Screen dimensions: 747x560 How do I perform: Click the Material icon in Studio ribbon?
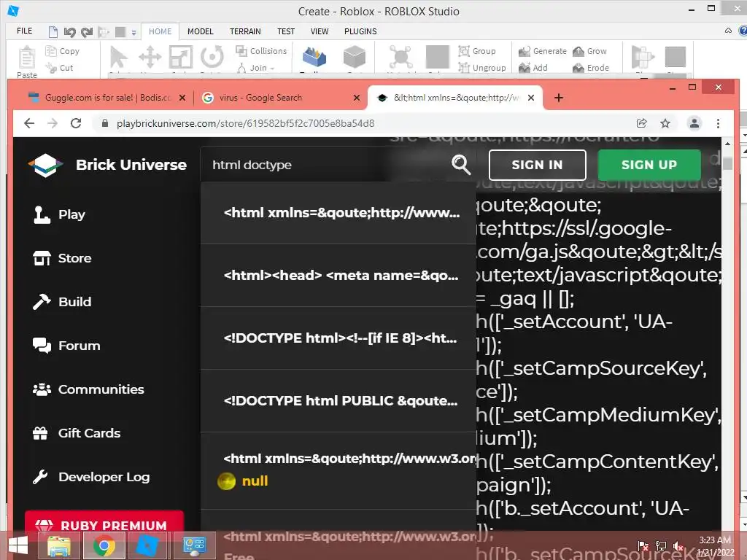[400, 57]
